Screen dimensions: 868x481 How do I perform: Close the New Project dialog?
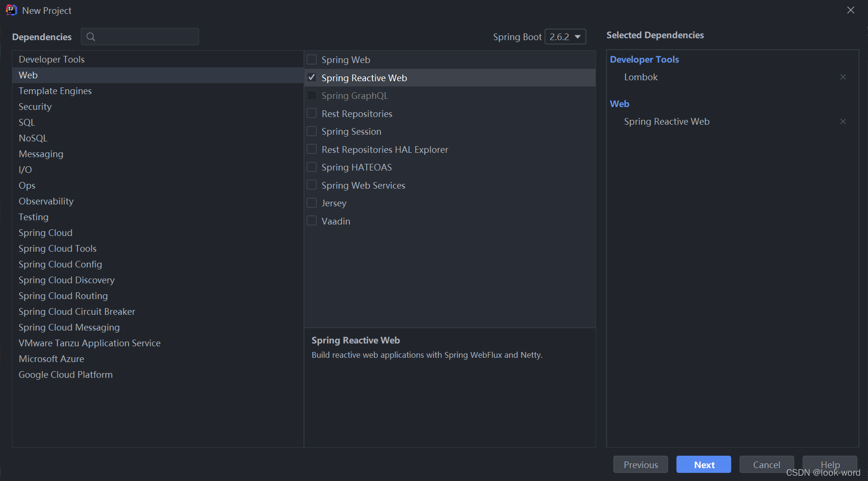point(851,10)
